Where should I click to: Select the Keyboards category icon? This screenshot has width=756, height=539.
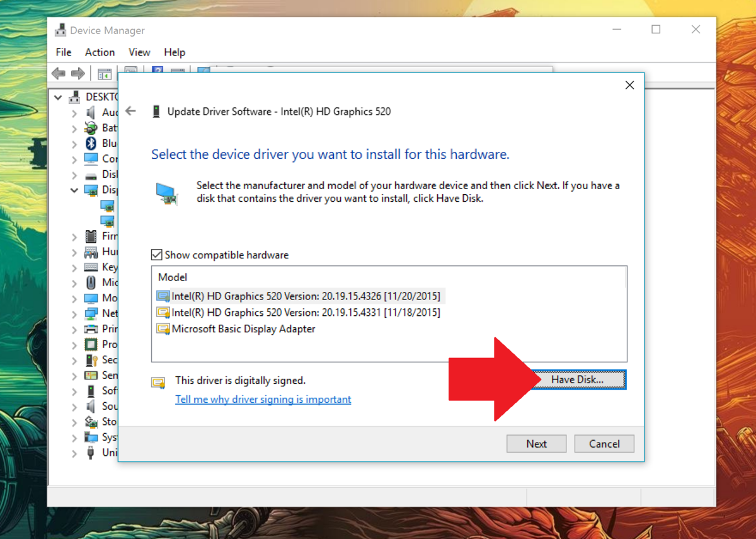pos(91,267)
